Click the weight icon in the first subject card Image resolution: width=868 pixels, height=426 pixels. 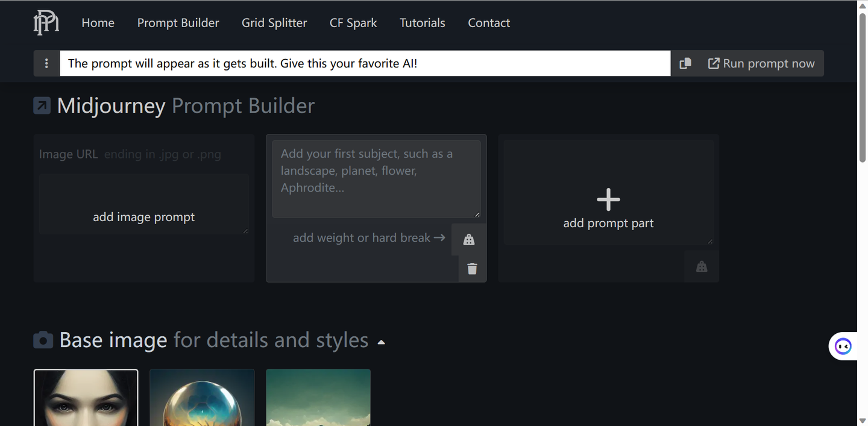click(x=469, y=240)
